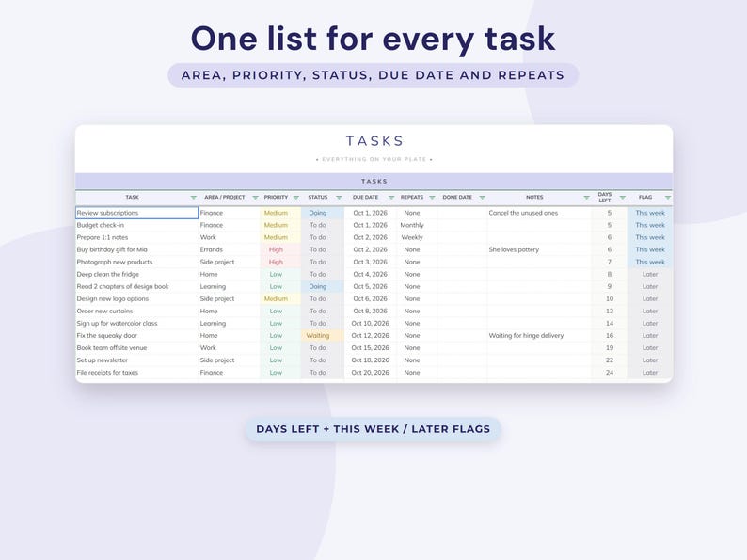The height and width of the screenshot is (560, 747).
Task: Click 'Design new logo options' task
Action: pos(136,299)
